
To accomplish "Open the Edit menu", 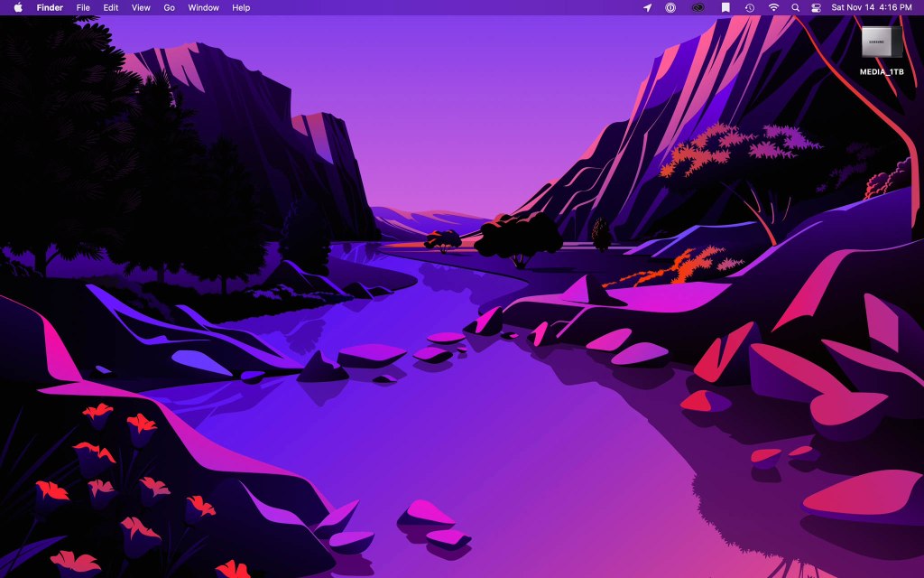I will pyautogui.click(x=111, y=7).
